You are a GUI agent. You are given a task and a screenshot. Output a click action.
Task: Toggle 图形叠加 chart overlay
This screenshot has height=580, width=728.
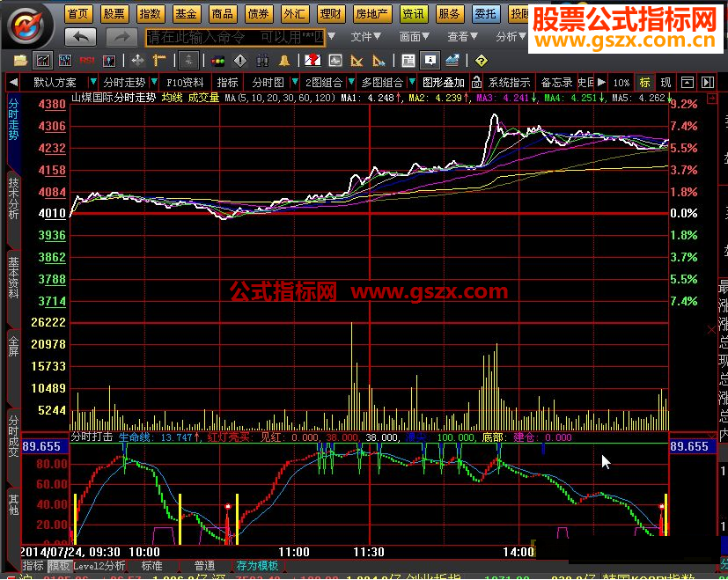pos(444,83)
